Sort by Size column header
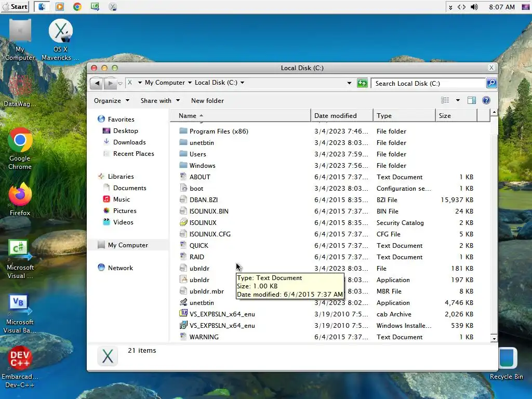 coord(456,116)
